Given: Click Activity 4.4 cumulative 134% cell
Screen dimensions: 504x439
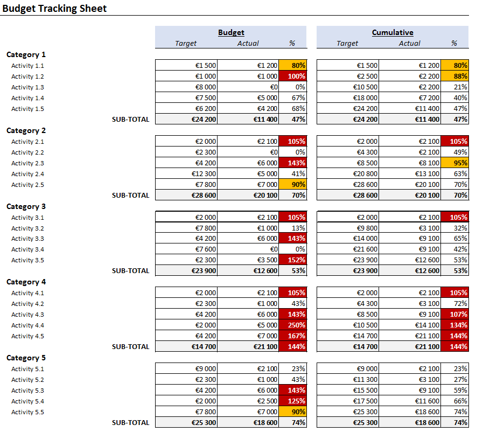Looking at the screenshot, I should coord(455,325).
